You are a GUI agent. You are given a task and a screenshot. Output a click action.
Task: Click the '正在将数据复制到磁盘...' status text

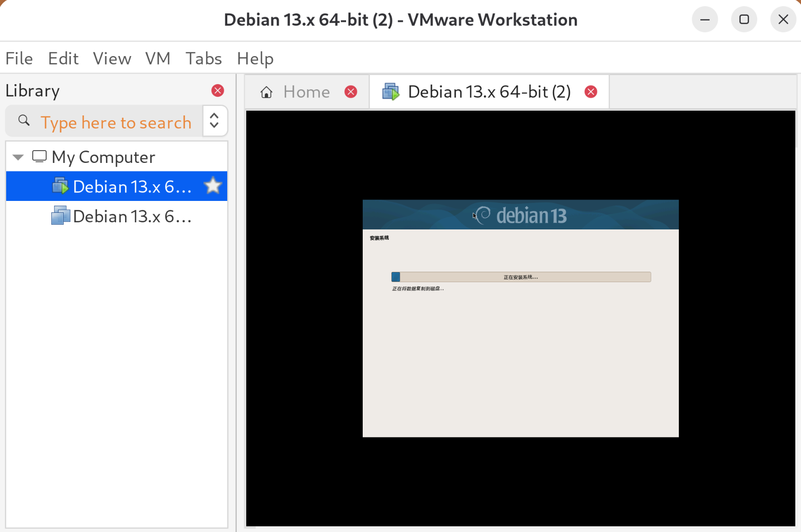pos(418,289)
